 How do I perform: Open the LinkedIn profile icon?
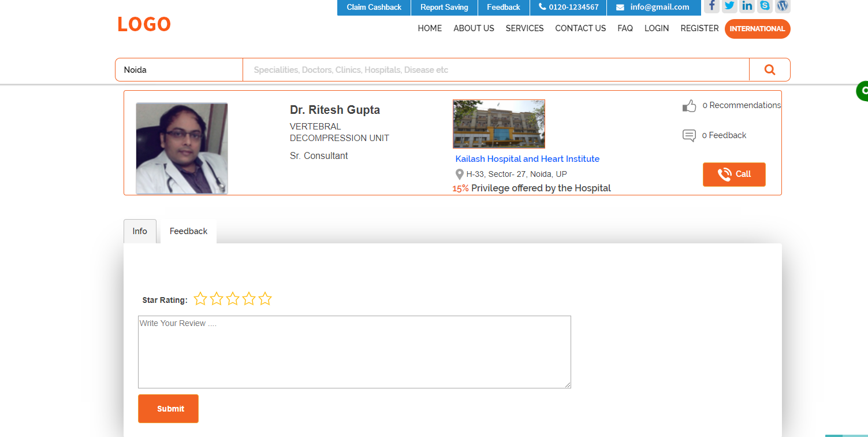(x=747, y=6)
